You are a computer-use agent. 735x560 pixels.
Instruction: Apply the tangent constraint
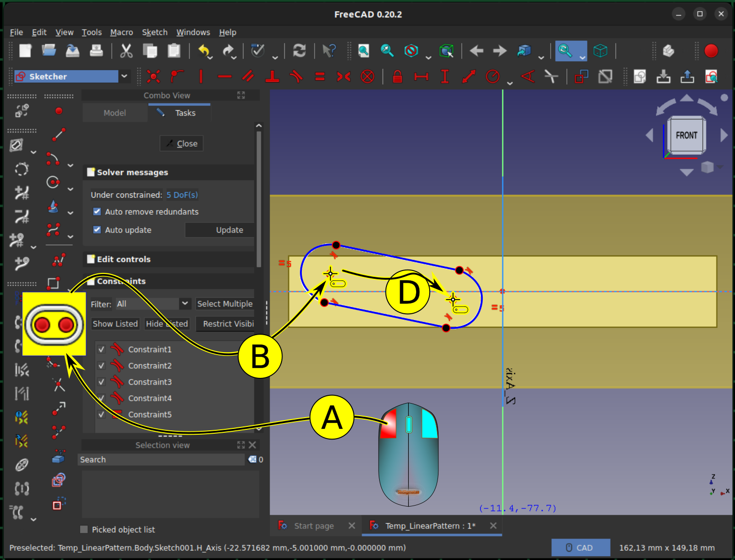pyautogui.click(x=296, y=76)
